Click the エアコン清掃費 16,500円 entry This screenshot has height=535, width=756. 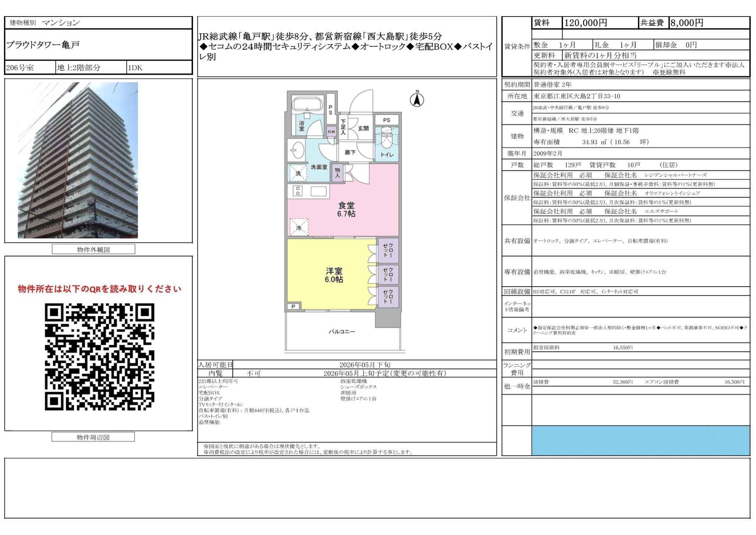pos(695,382)
